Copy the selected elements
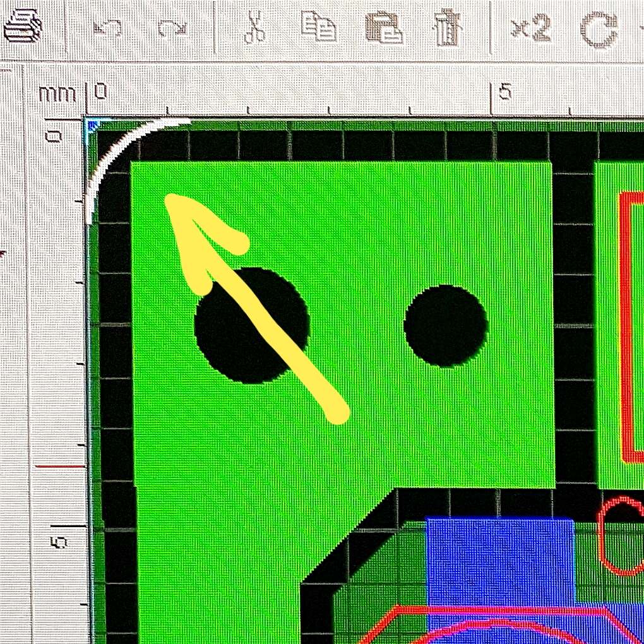 coord(319,27)
